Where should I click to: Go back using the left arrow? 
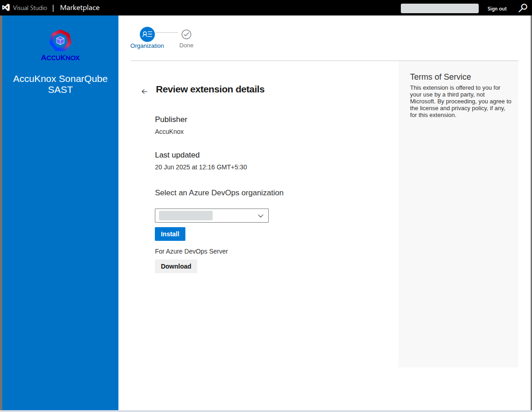point(144,92)
